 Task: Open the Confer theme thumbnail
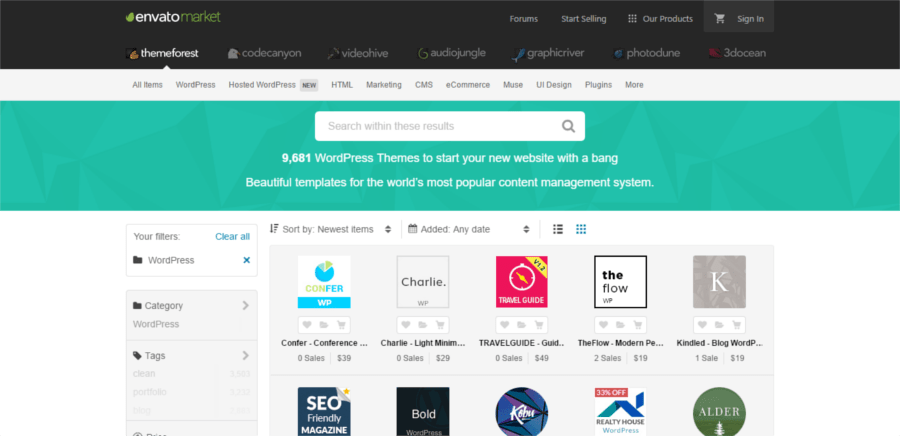pos(324,282)
